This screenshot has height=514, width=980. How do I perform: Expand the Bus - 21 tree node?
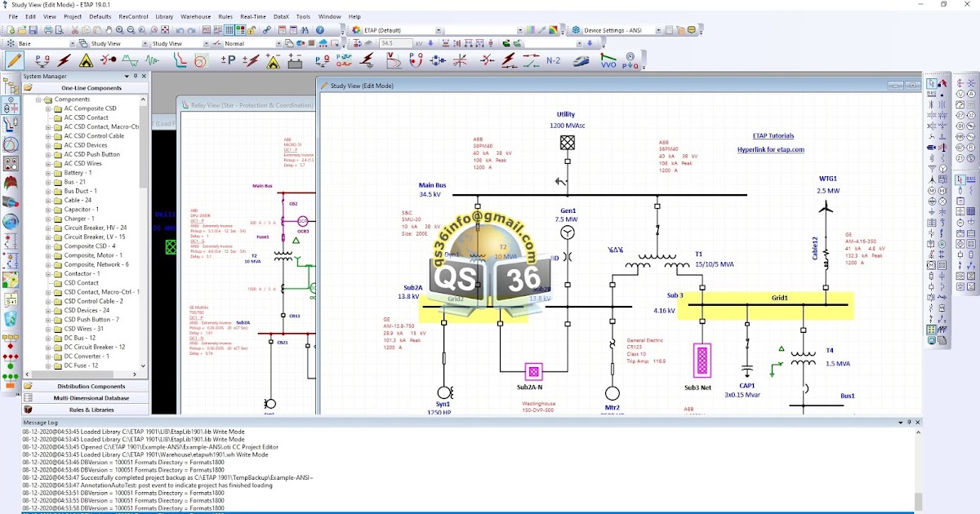48,182
